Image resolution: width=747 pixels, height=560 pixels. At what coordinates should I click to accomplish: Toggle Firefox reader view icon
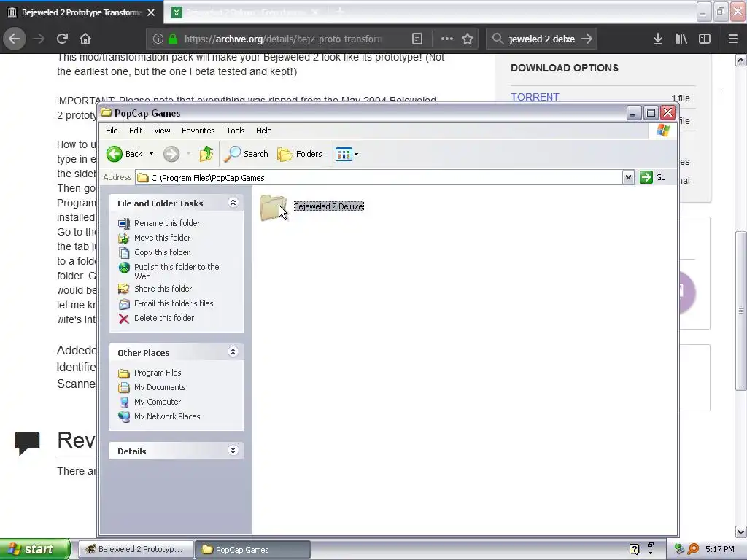point(417,39)
